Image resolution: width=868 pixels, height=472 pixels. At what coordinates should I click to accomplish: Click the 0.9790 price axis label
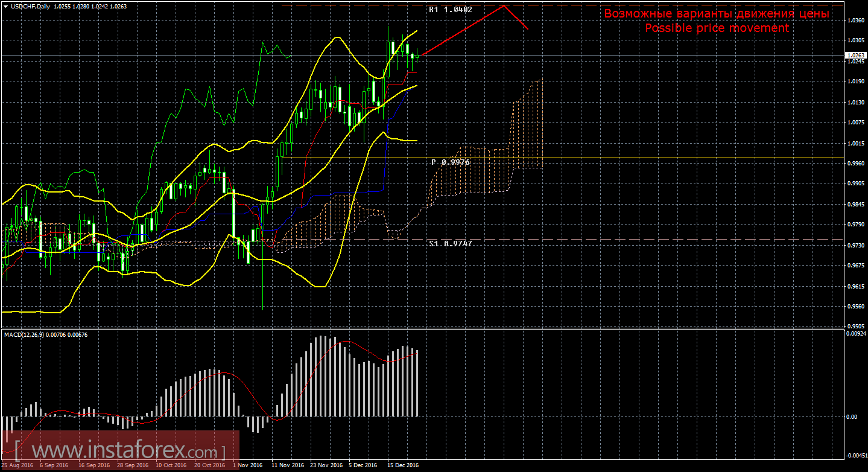[x=855, y=225]
